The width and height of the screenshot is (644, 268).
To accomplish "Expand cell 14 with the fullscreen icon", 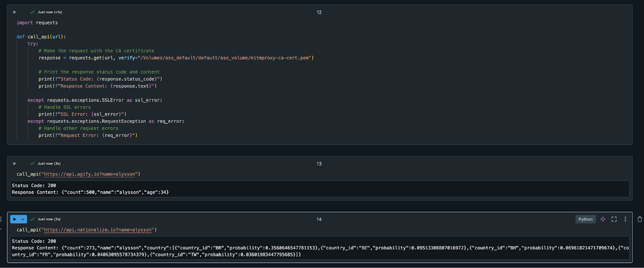I will pos(614,219).
